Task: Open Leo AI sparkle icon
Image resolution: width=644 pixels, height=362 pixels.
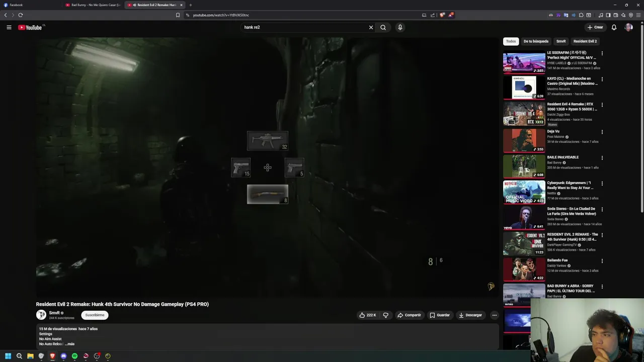Action: point(623,15)
